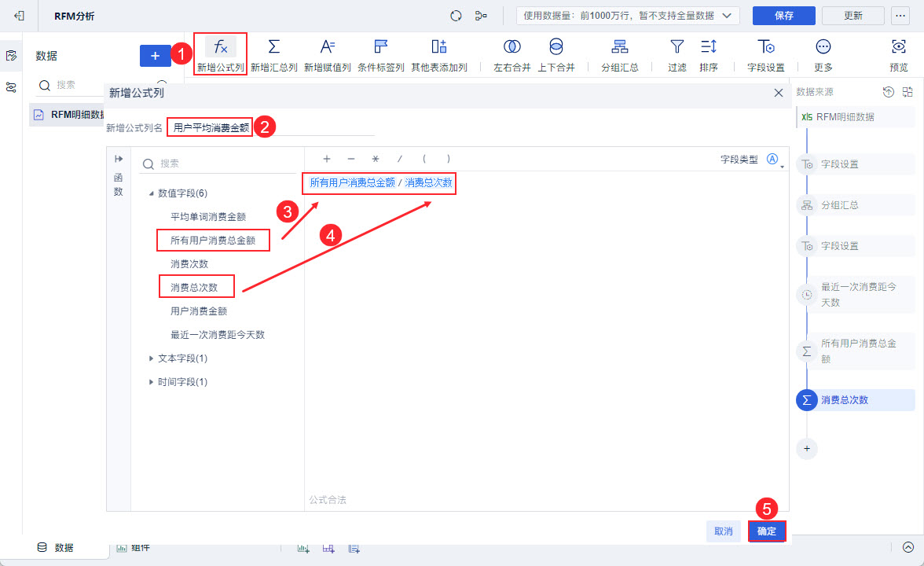Select the 所有用户消费总金额 step in flow
Image resolution: width=924 pixels, height=566 pixels.
[856, 351]
